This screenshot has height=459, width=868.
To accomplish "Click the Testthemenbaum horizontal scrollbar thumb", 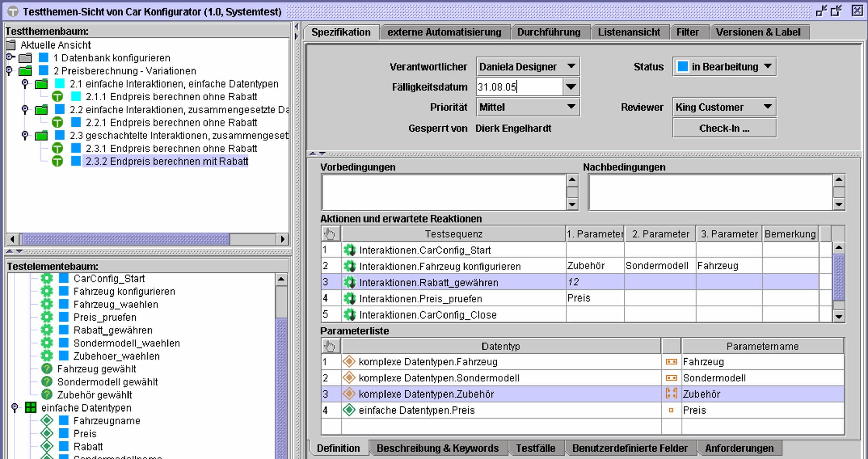I will tap(125, 239).
